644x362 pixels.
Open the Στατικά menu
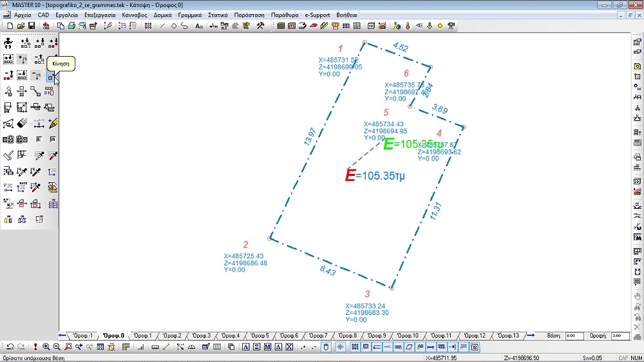[x=218, y=15]
